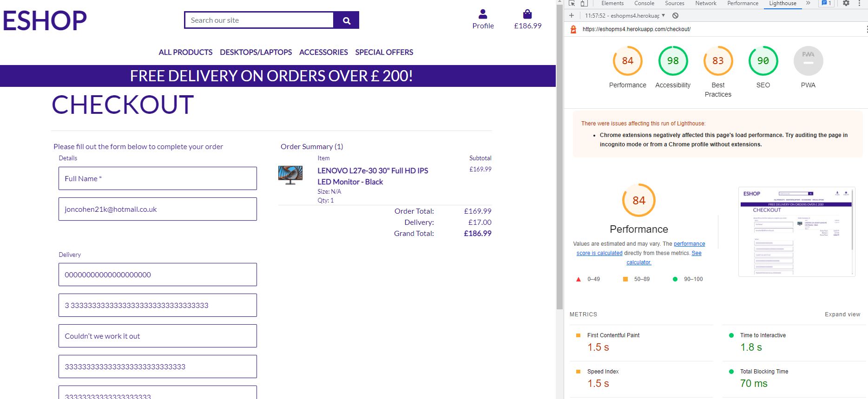
Task: Click the ESHOP logo
Action: [45, 20]
